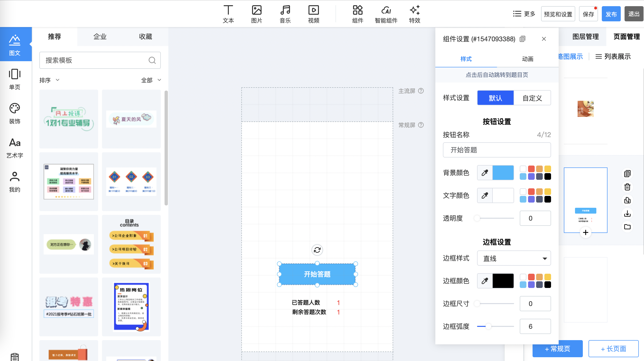Add a 长页面 long page
Screen dimensions: 644x361
coord(613,348)
